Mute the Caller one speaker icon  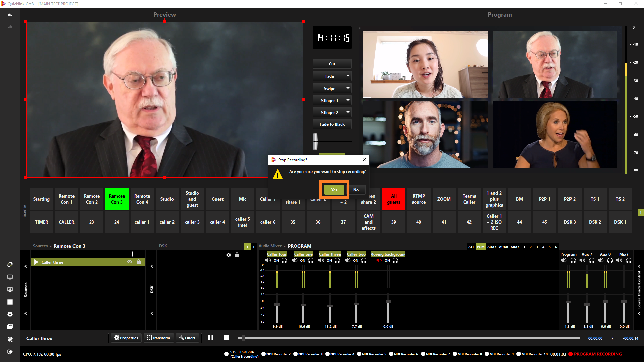(x=295, y=260)
